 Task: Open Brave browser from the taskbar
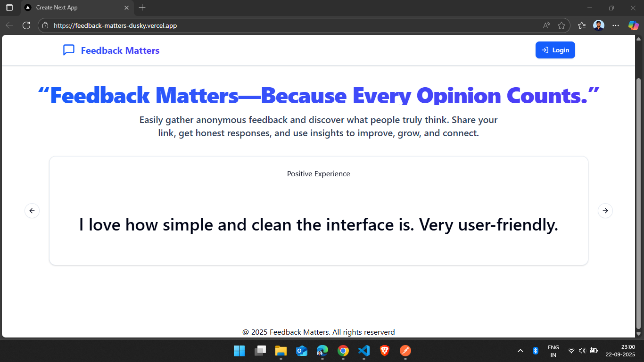coord(384,351)
